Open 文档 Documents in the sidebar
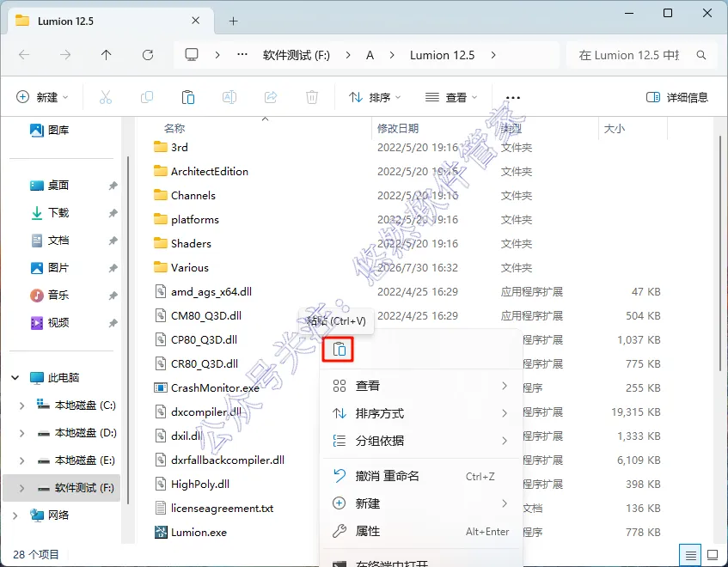 click(50, 241)
